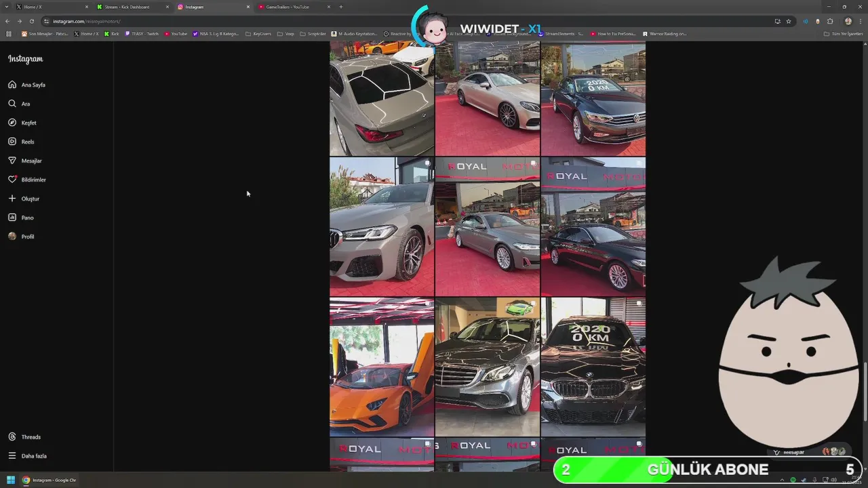Open the Ara search option
The image size is (868, 488).
(19, 104)
